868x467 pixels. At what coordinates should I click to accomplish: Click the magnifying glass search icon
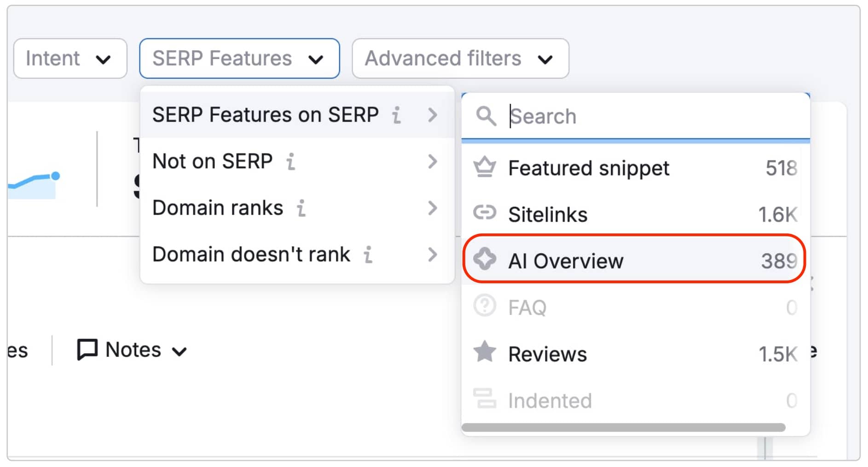486,116
